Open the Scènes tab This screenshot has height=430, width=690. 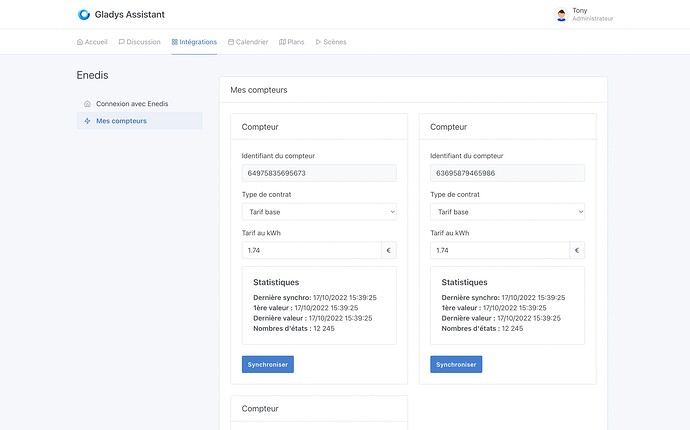click(x=335, y=42)
